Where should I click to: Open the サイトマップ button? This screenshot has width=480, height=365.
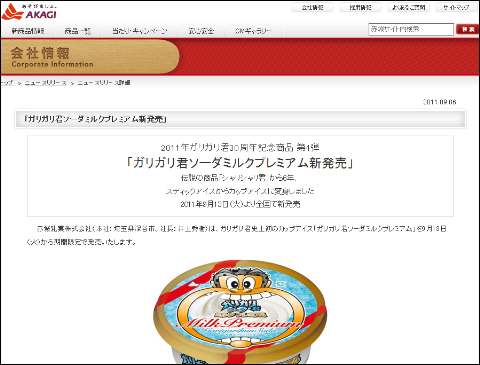point(456,7)
